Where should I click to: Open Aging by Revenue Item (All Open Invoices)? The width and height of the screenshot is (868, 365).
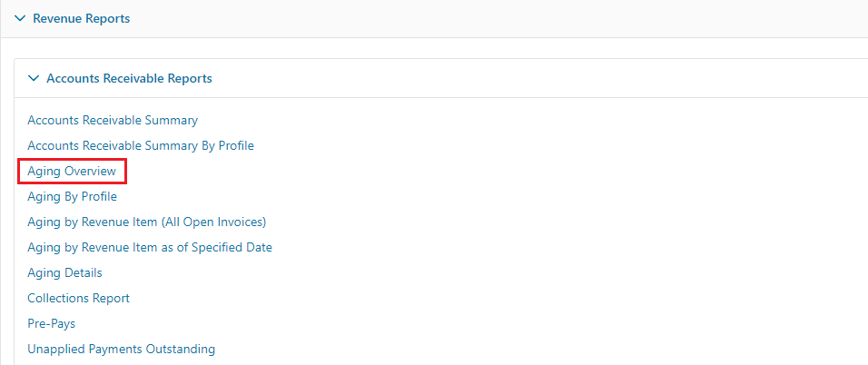click(147, 222)
